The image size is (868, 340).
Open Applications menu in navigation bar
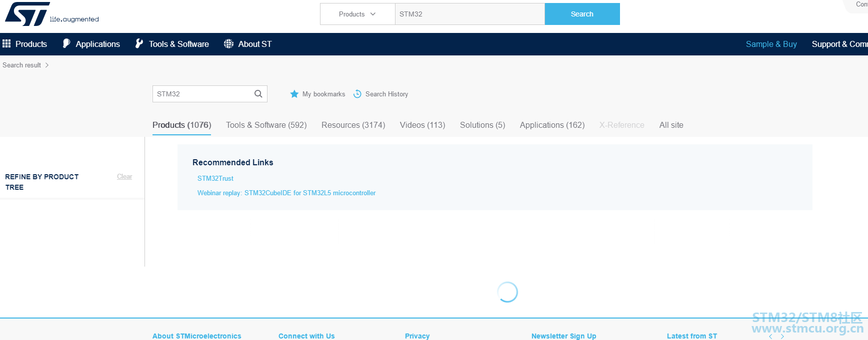[97, 44]
